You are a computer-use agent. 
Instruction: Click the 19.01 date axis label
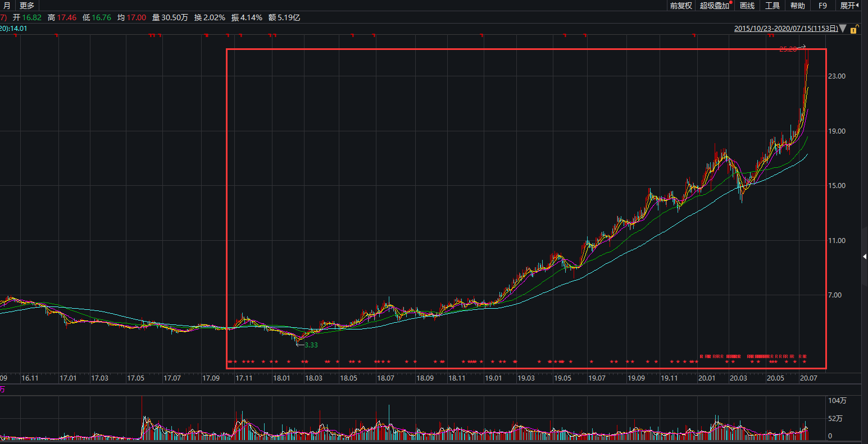pos(493,378)
